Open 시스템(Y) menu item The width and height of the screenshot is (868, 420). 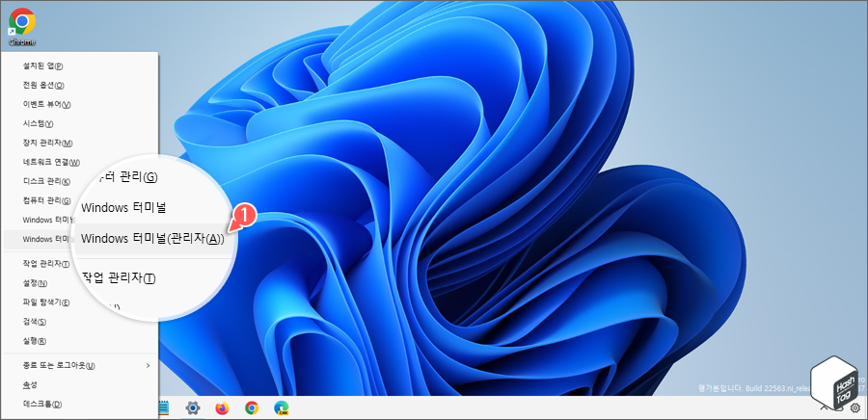(x=80, y=124)
